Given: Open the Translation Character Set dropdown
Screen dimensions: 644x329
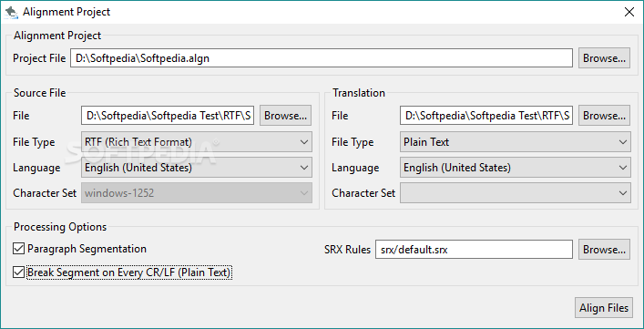Looking at the screenshot, I should 516,193.
